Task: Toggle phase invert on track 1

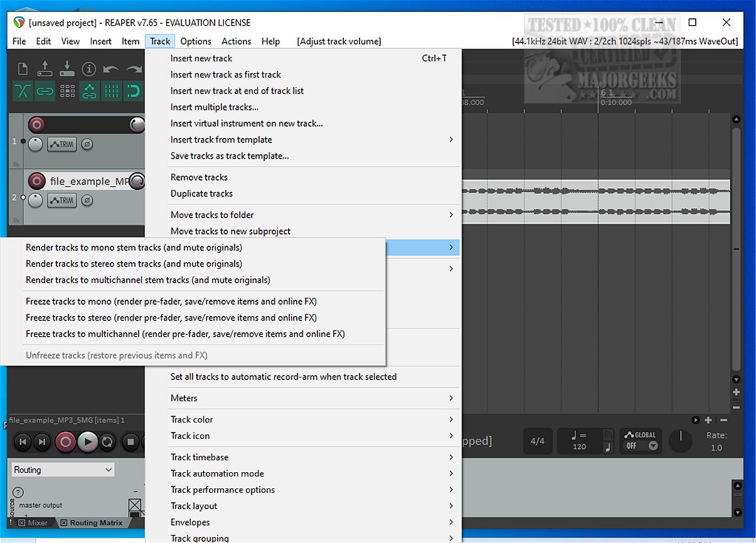Action: (x=87, y=144)
